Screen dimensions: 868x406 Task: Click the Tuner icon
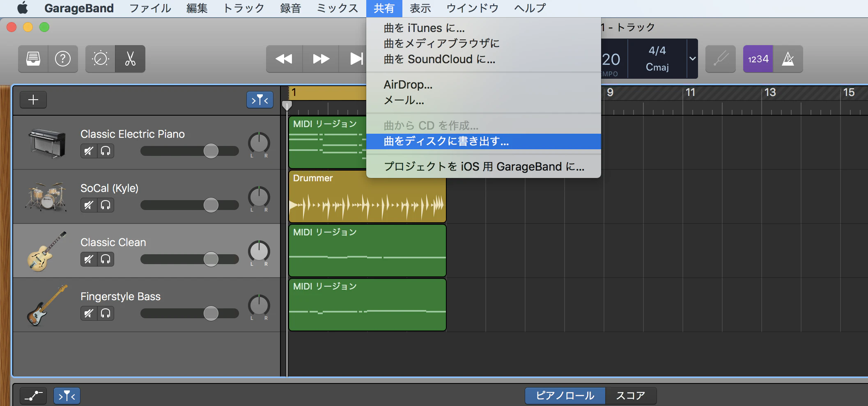[x=721, y=59]
